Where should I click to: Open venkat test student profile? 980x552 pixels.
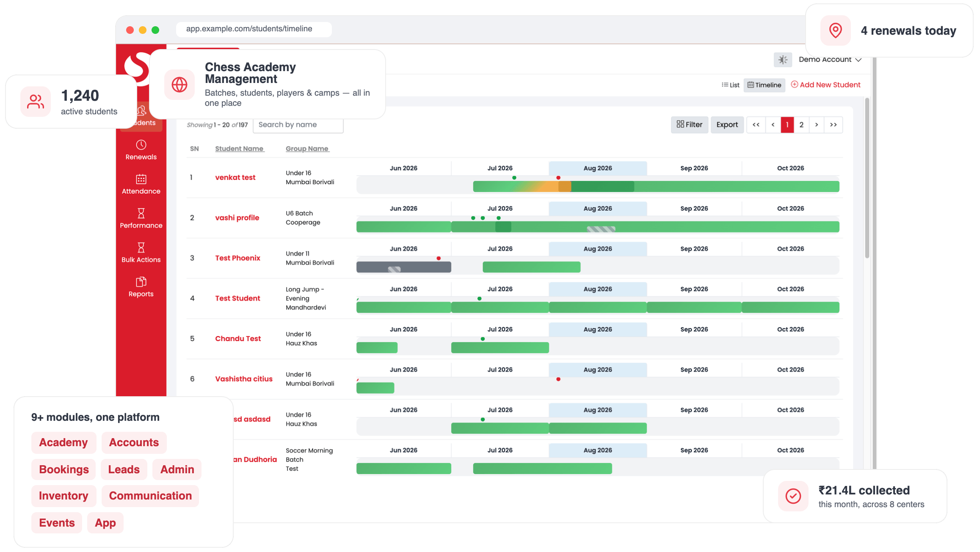pyautogui.click(x=235, y=177)
